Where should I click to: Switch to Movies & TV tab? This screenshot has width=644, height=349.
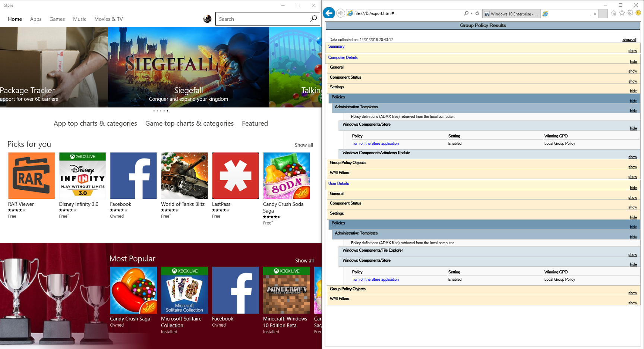coord(108,19)
